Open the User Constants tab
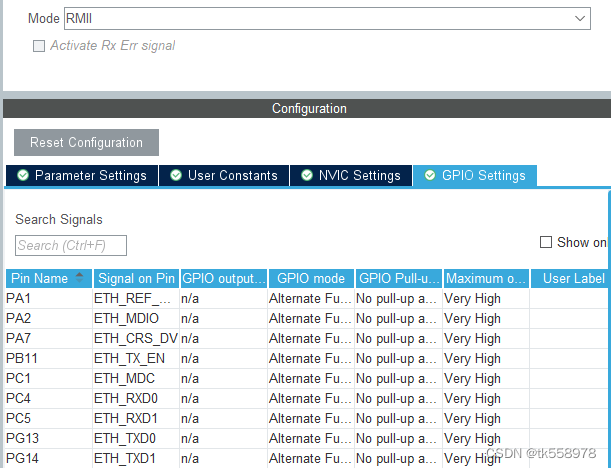 [223, 176]
